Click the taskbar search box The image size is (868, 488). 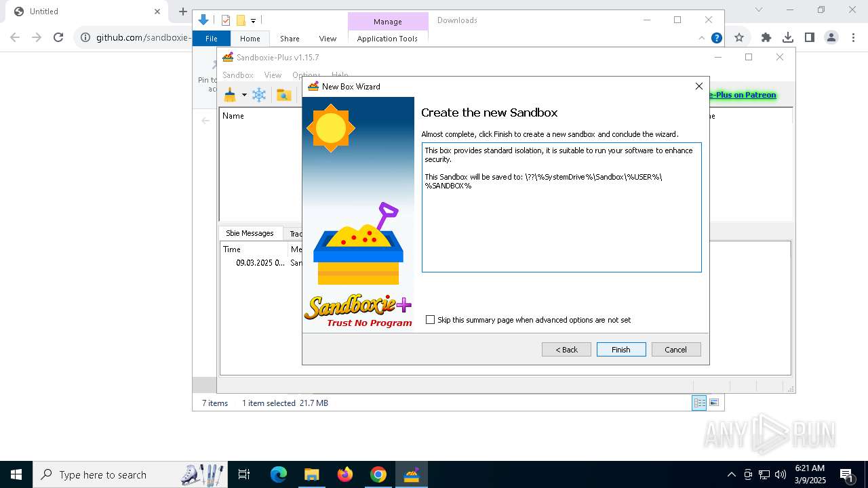click(x=131, y=474)
